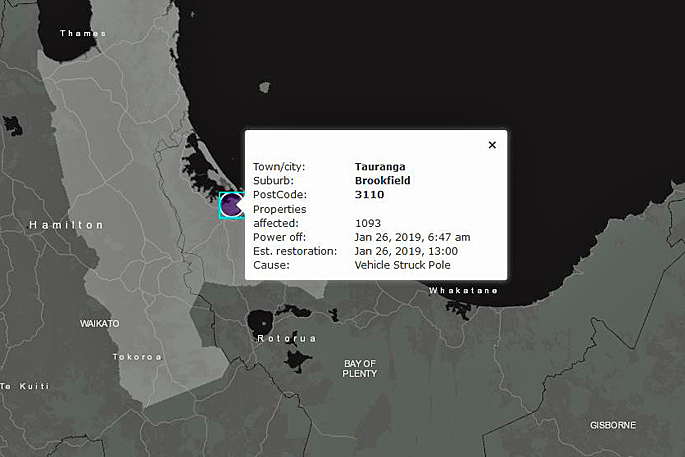Click the Town/city field label in popup
The height and width of the screenshot is (457, 685).
click(x=279, y=167)
